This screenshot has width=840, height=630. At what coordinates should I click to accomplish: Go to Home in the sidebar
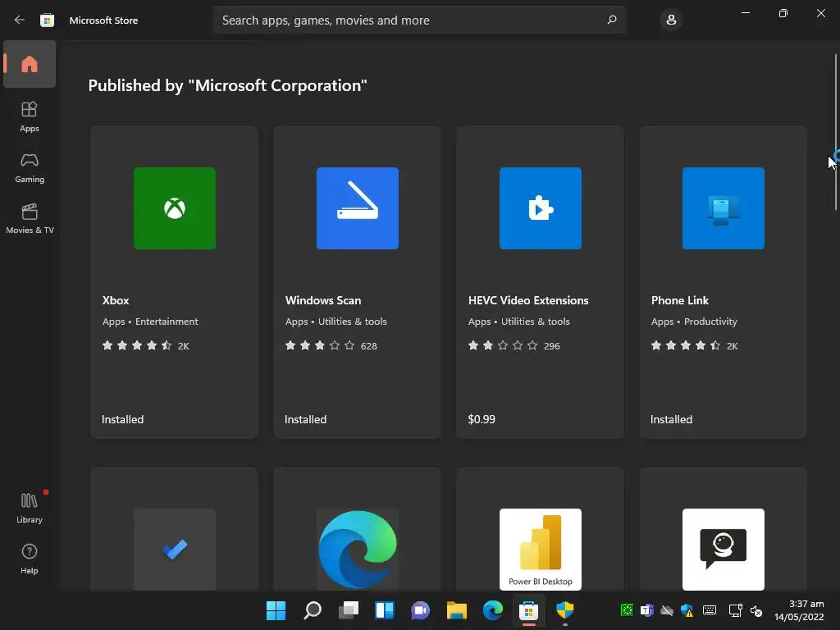(30, 64)
